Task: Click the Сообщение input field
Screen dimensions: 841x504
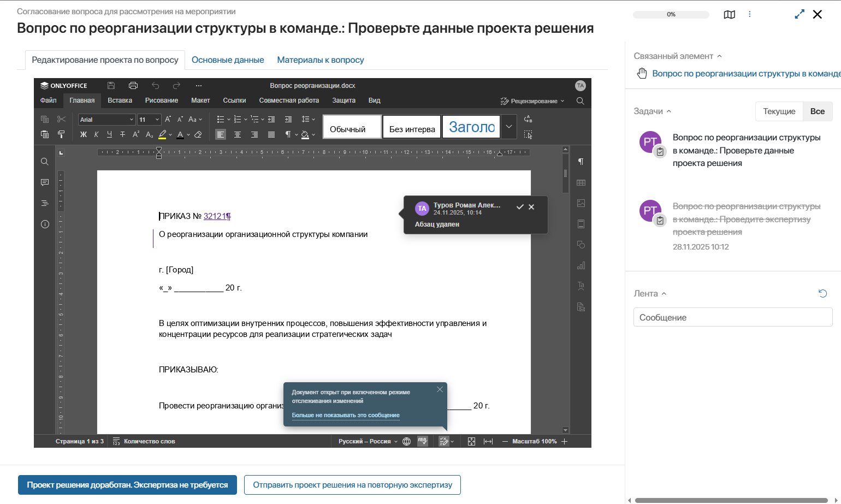Action: click(x=732, y=317)
